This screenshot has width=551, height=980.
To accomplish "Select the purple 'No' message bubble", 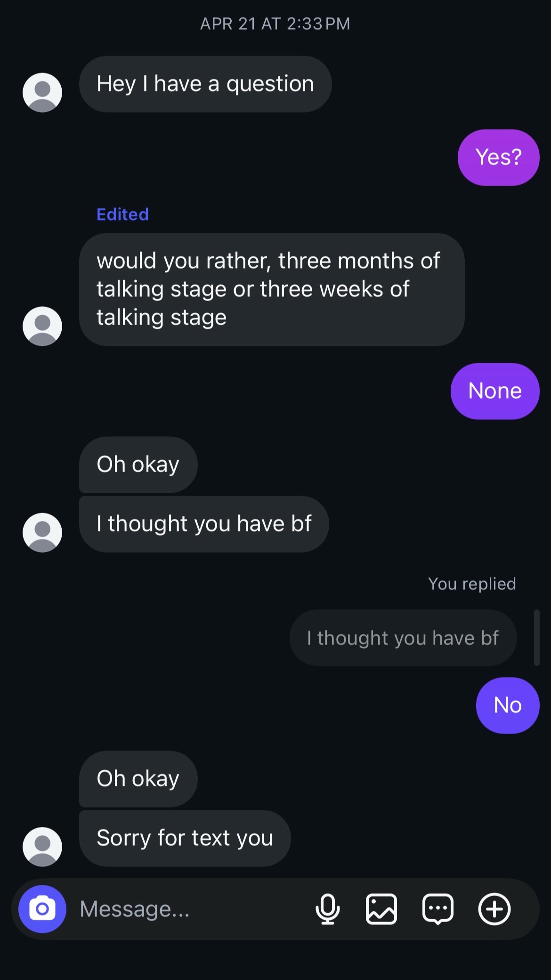I will pyautogui.click(x=508, y=705).
